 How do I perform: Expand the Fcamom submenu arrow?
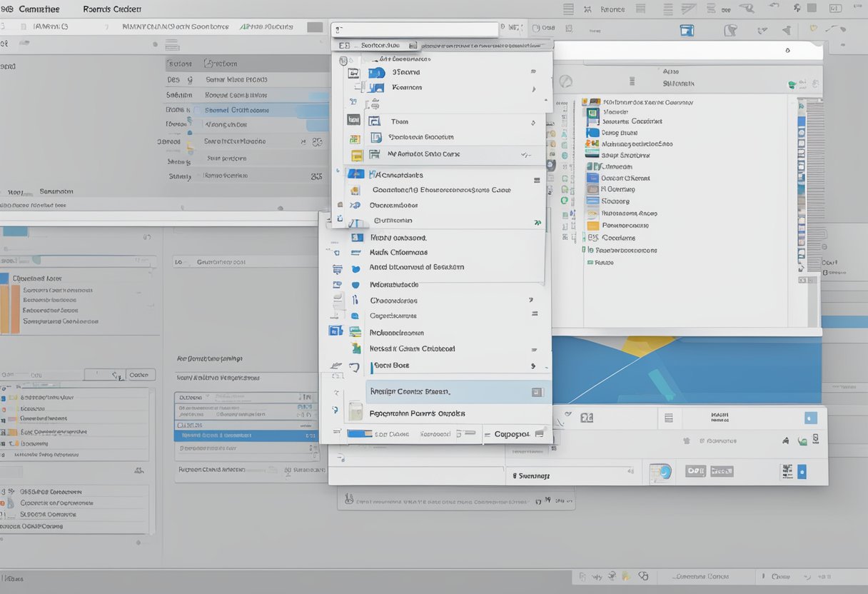tap(533, 89)
